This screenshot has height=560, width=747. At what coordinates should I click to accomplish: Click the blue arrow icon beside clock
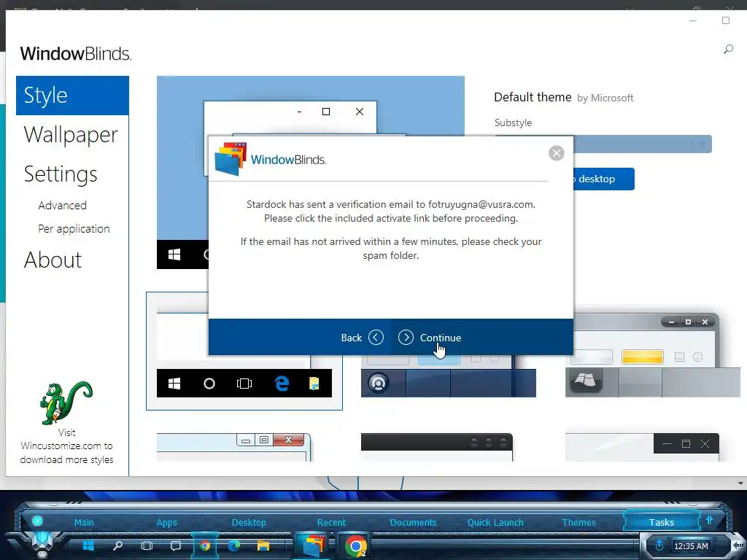(x=659, y=545)
